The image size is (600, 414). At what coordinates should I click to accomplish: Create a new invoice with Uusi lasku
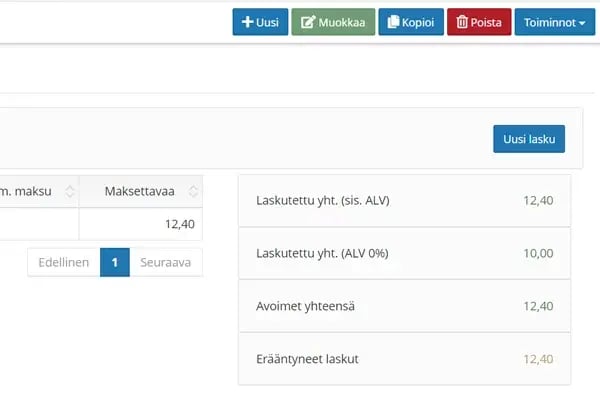tap(529, 139)
